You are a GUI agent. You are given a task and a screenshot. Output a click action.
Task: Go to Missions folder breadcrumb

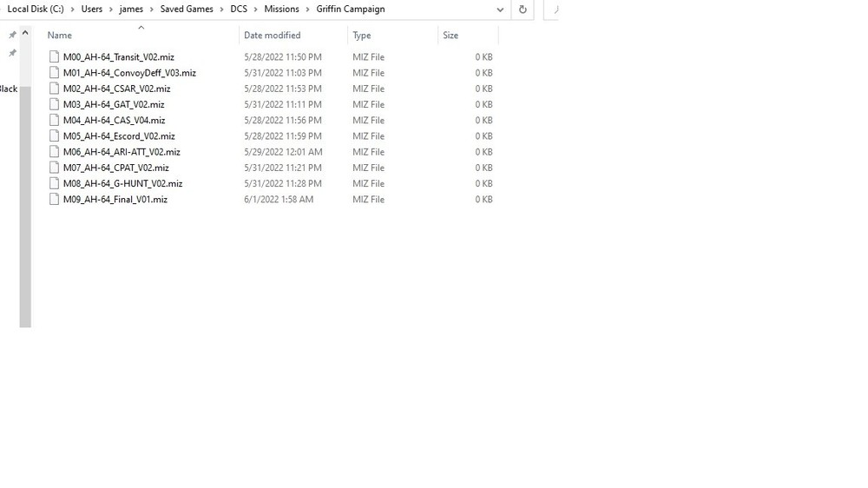pyautogui.click(x=281, y=9)
